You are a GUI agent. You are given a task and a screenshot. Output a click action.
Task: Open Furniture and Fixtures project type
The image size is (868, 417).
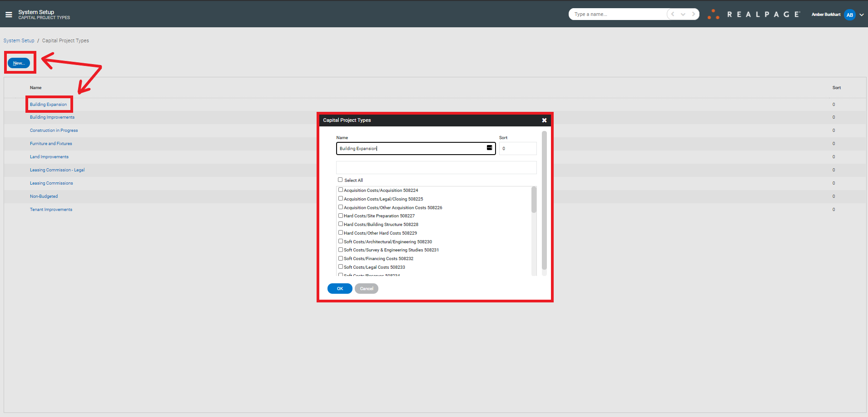(51, 144)
